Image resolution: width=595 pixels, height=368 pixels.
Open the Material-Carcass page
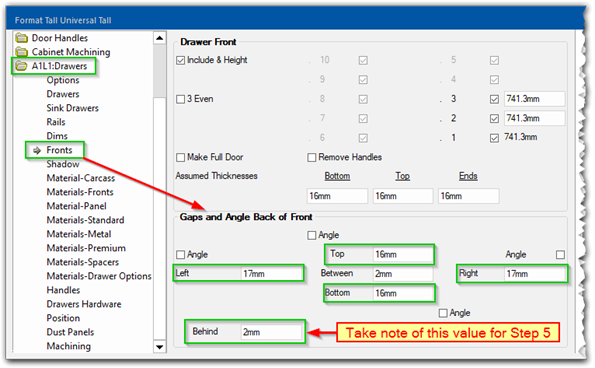pyautogui.click(x=81, y=178)
